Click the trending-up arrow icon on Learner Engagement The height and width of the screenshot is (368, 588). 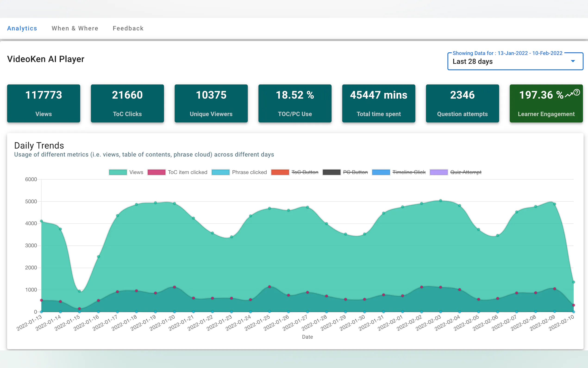569,95
